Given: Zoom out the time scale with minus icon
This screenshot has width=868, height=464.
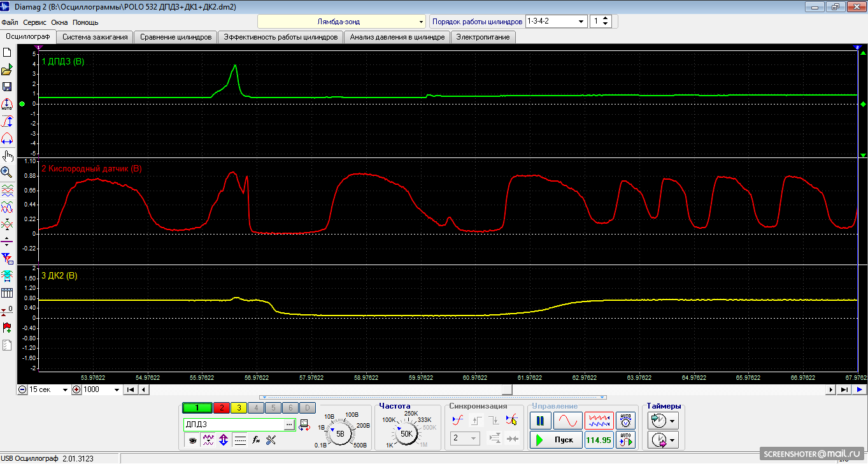Looking at the screenshot, I should 22,389.
